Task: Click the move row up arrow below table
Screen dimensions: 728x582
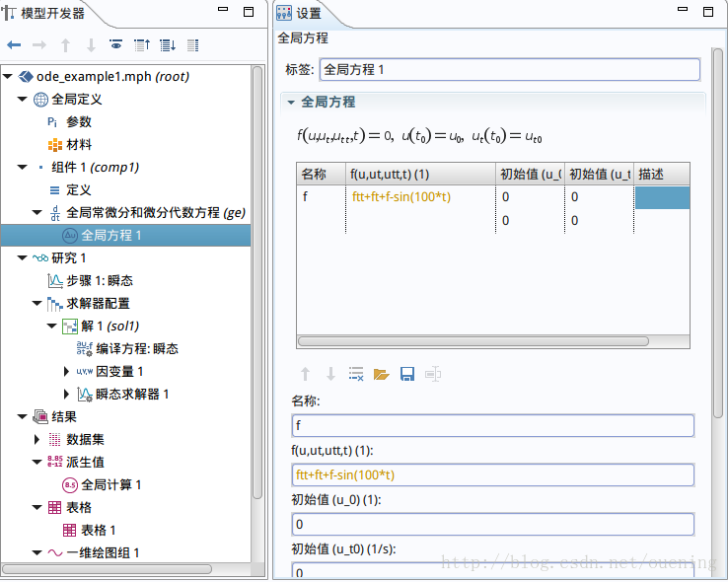Action: pyautogui.click(x=305, y=374)
